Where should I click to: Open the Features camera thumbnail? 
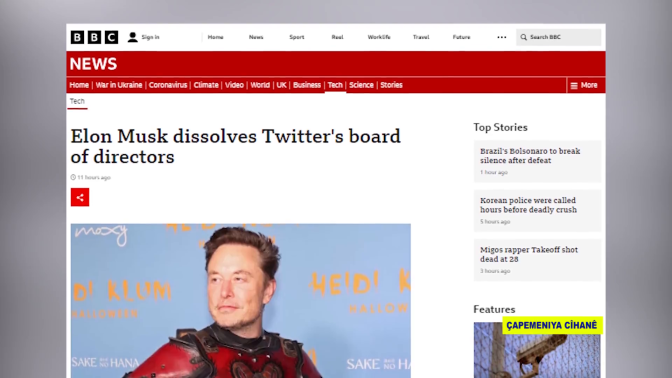coord(537,350)
